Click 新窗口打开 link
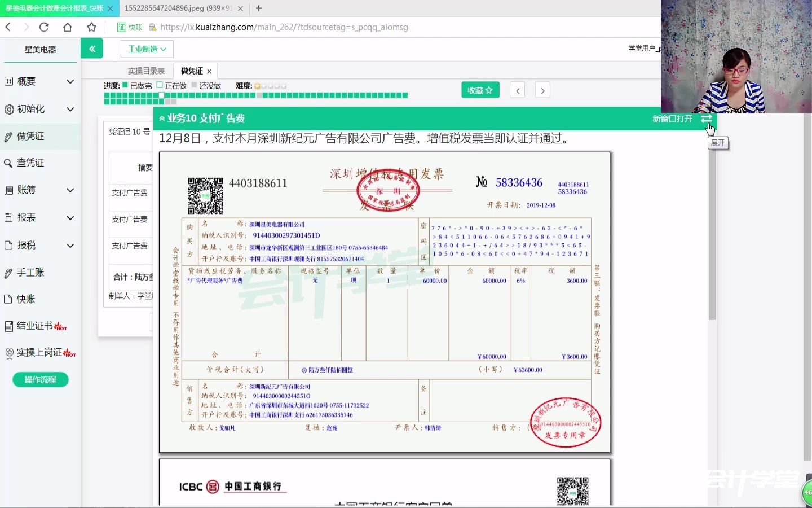Image resolution: width=812 pixels, height=508 pixels. click(672, 119)
